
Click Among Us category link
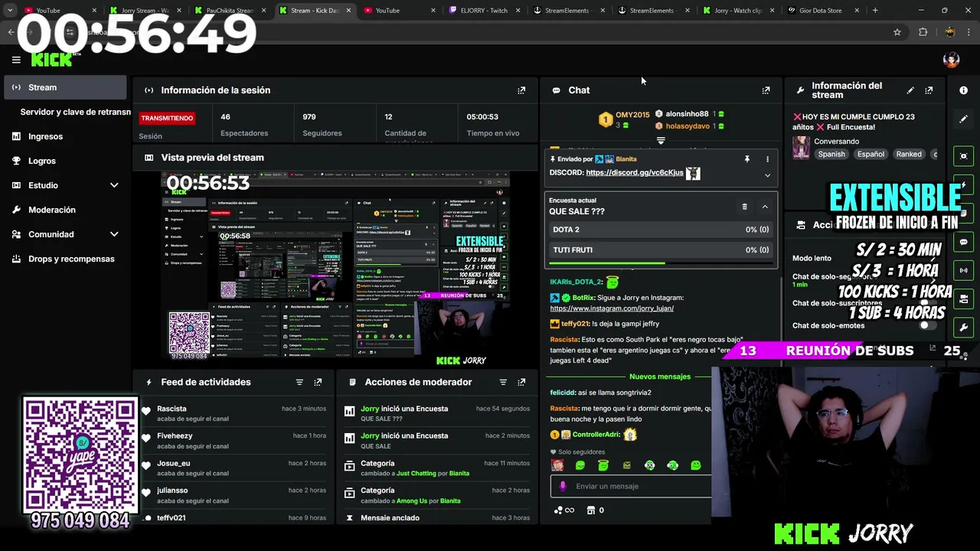click(x=410, y=500)
